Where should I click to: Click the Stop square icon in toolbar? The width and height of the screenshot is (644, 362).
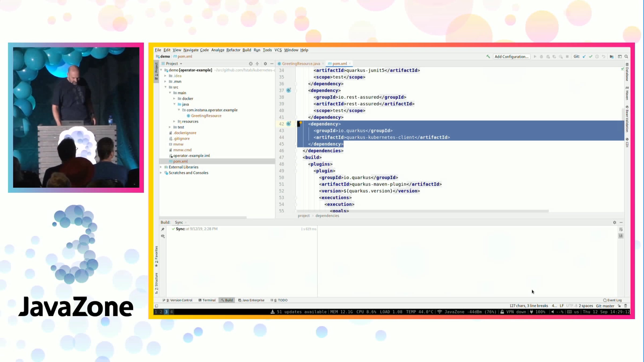(x=567, y=57)
